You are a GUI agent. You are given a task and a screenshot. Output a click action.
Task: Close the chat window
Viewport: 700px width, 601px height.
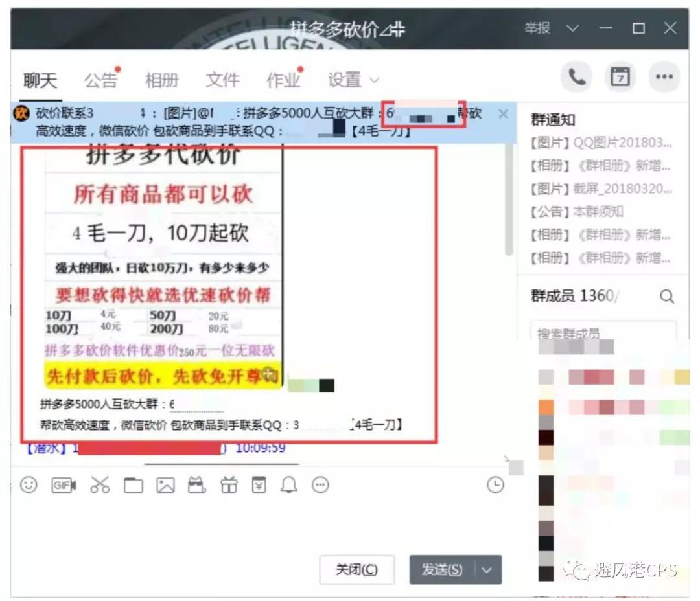coord(670,28)
